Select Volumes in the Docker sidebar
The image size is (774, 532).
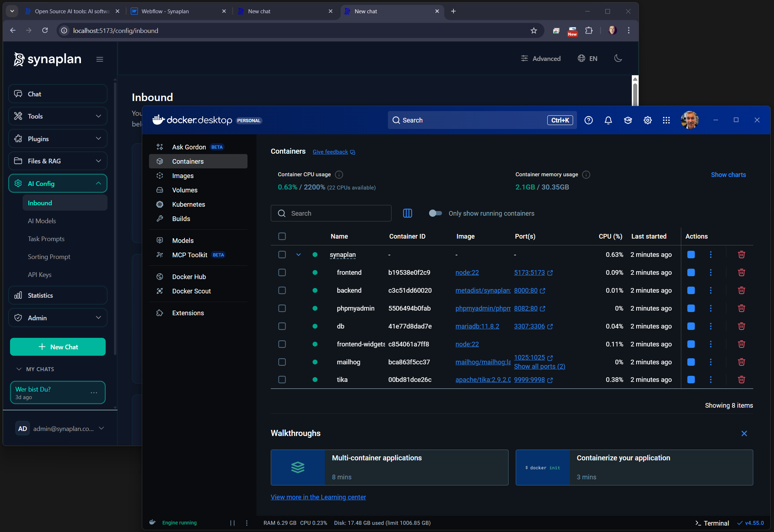(185, 190)
